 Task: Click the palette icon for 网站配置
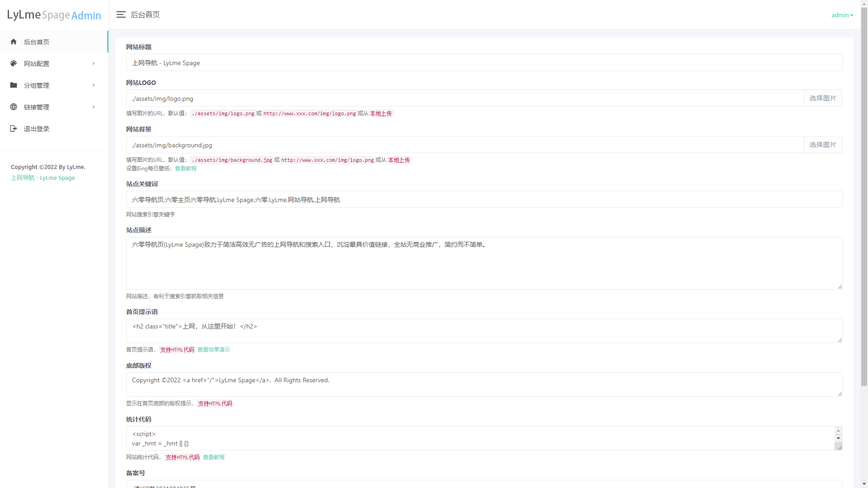[14, 63]
